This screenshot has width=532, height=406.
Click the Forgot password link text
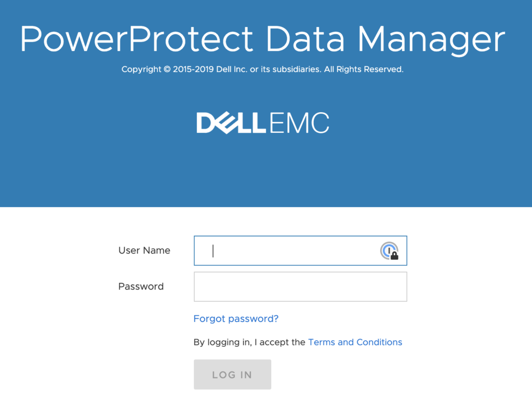pyautogui.click(x=236, y=318)
